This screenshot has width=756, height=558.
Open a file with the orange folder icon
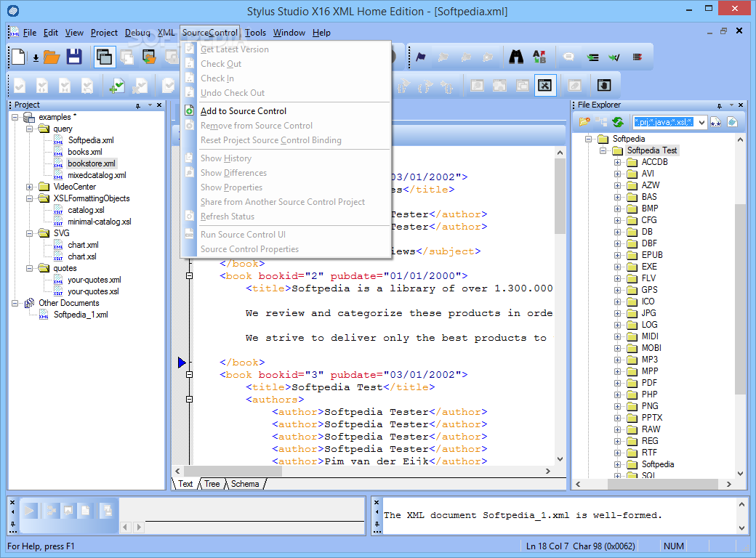(52, 57)
